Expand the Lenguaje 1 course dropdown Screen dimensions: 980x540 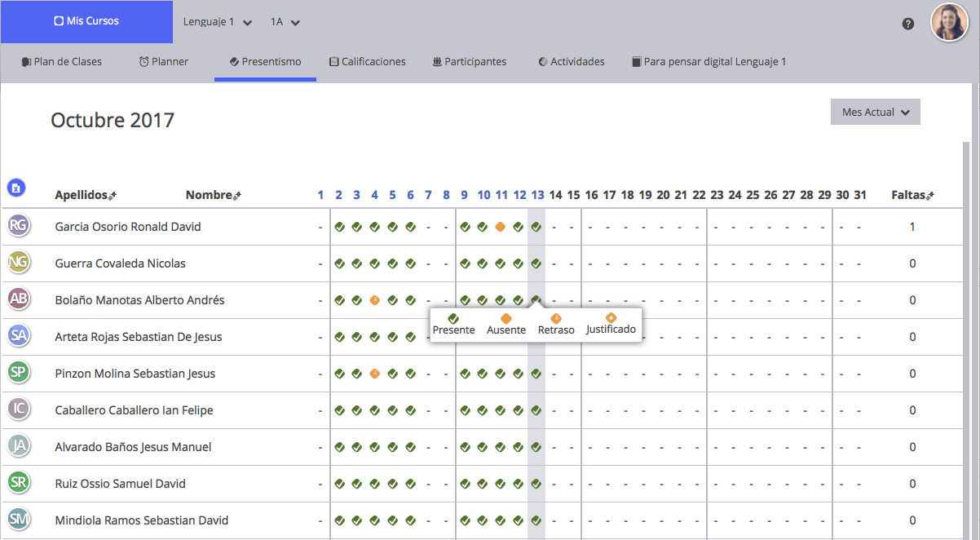click(x=218, y=22)
